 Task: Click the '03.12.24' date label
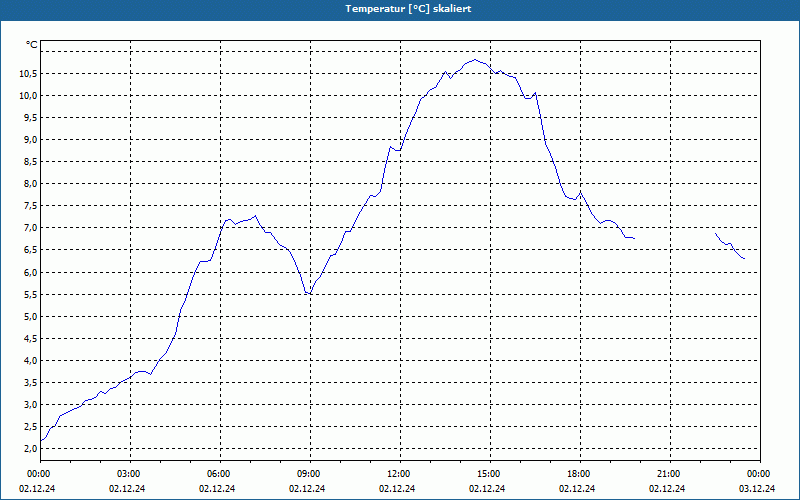(x=757, y=488)
